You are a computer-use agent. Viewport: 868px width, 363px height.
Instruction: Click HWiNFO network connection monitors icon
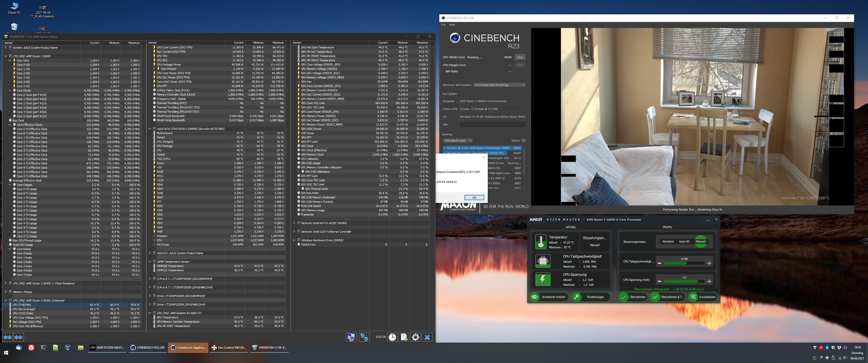coord(364,337)
